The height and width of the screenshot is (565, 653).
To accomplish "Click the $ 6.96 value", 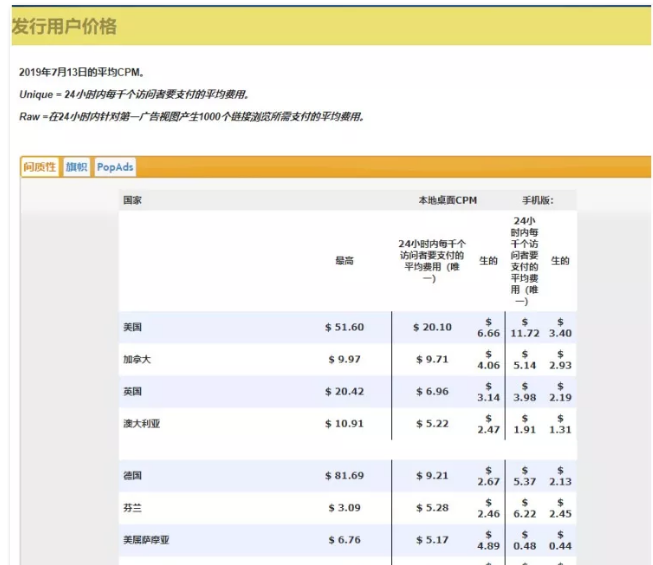I will click(432, 391).
